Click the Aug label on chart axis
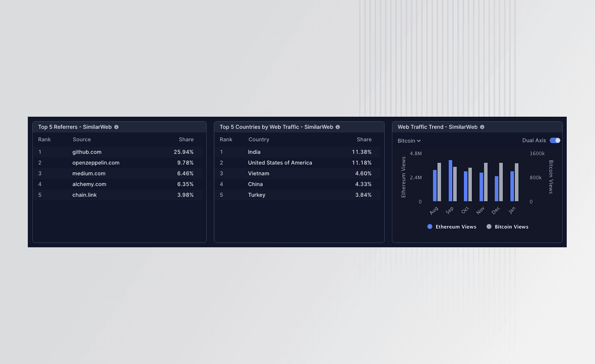The width and height of the screenshot is (595, 364). click(x=434, y=210)
